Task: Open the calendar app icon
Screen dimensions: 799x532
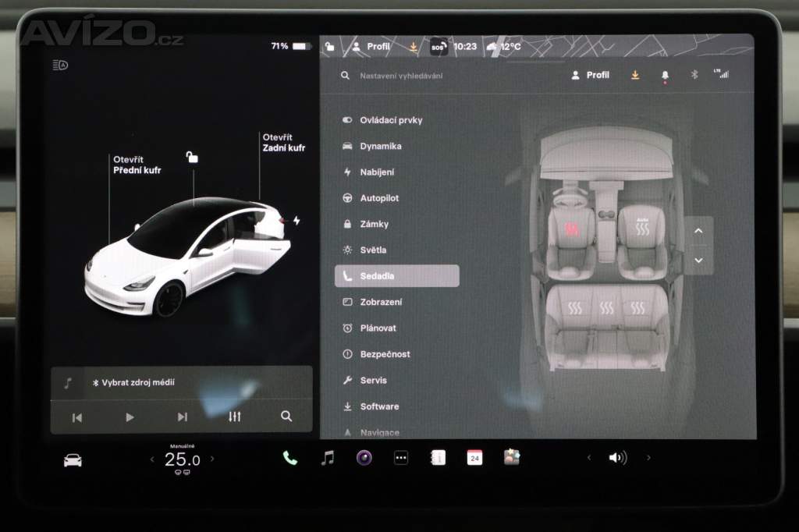Action: coord(474,459)
